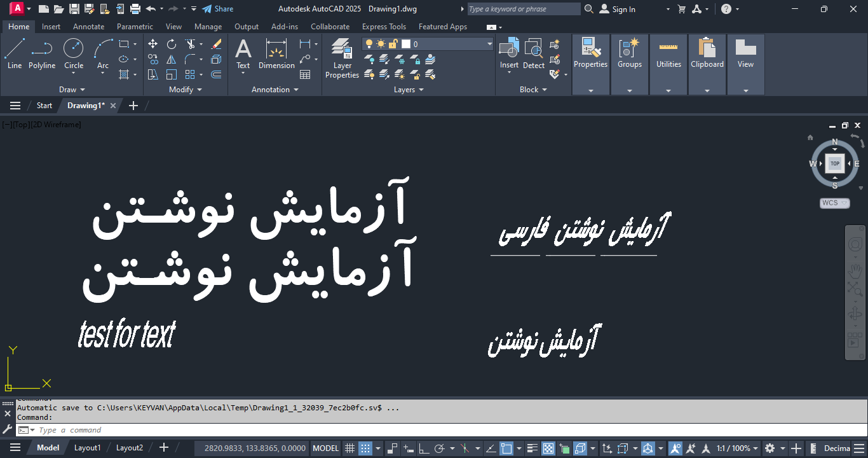Toggle snap mode in status bar
The image size is (868, 458).
point(365,448)
